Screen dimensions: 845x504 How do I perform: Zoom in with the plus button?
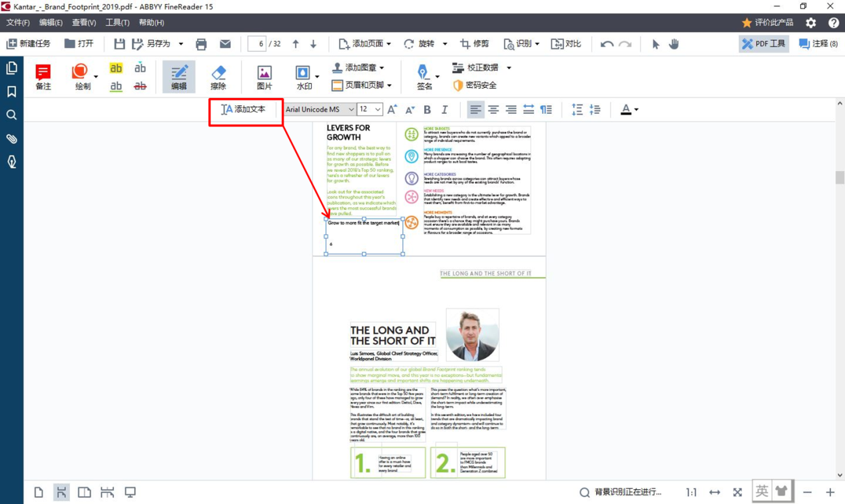[x=830, y=492]
